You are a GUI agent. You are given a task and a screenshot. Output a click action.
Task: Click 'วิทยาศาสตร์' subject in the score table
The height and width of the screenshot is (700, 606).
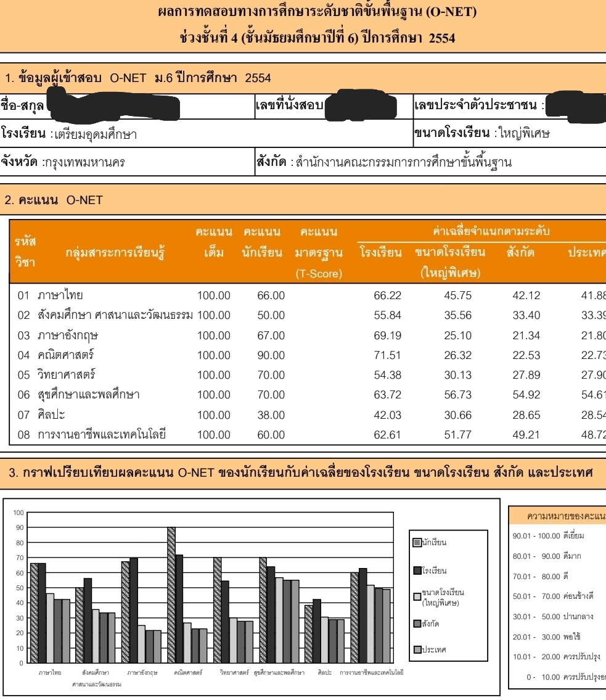pyautogui.click(x=67, y=374)
